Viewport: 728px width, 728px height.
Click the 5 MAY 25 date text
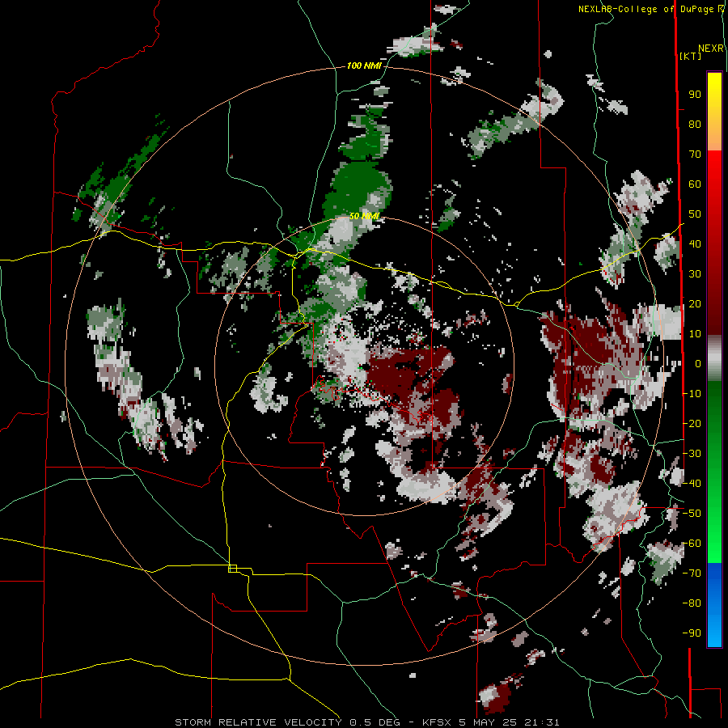pyautogui.click(x=488, y=722)
